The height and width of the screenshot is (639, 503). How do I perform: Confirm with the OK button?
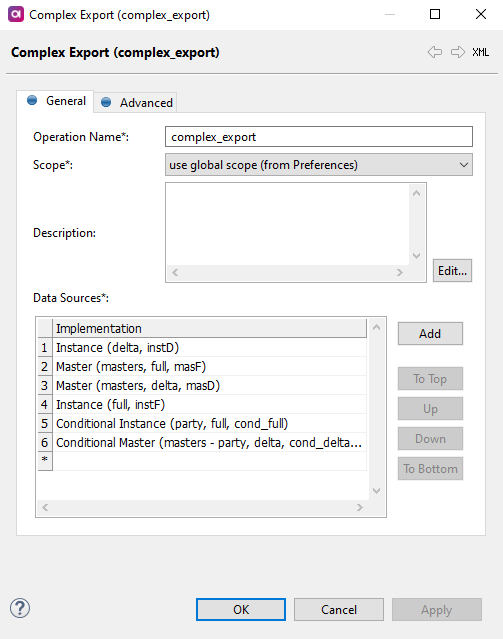[x=241, y=610]
